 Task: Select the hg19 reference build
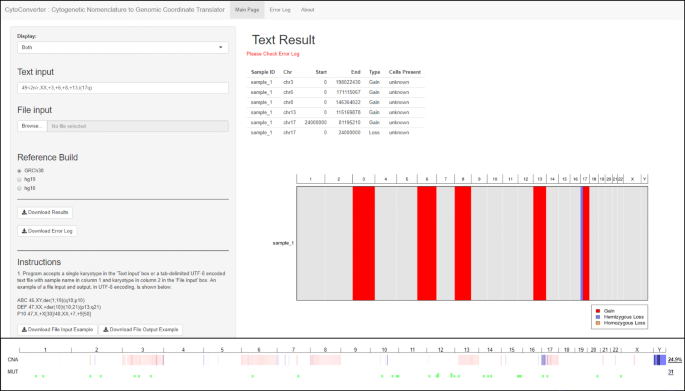coord(19,180)
